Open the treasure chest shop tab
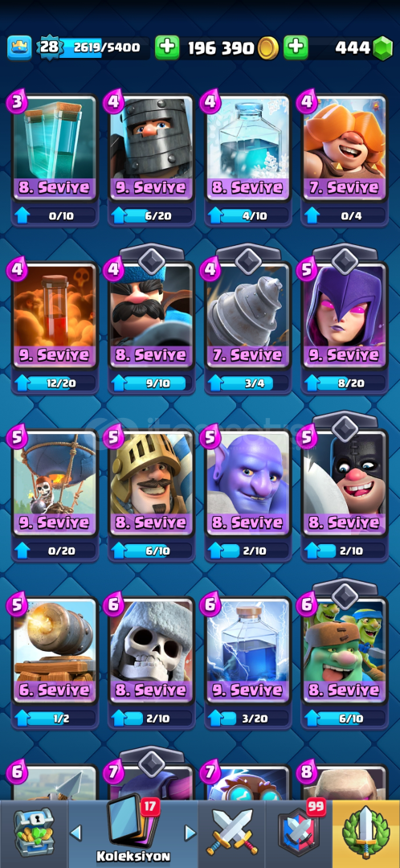The image size is (400, 868). 34,833
